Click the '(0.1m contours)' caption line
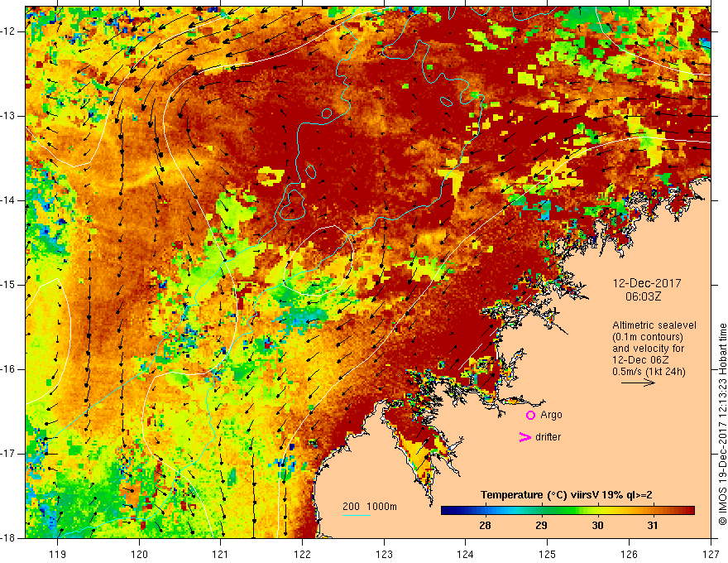The width and height of the screenshot is (728, 563). pos(648,337)
